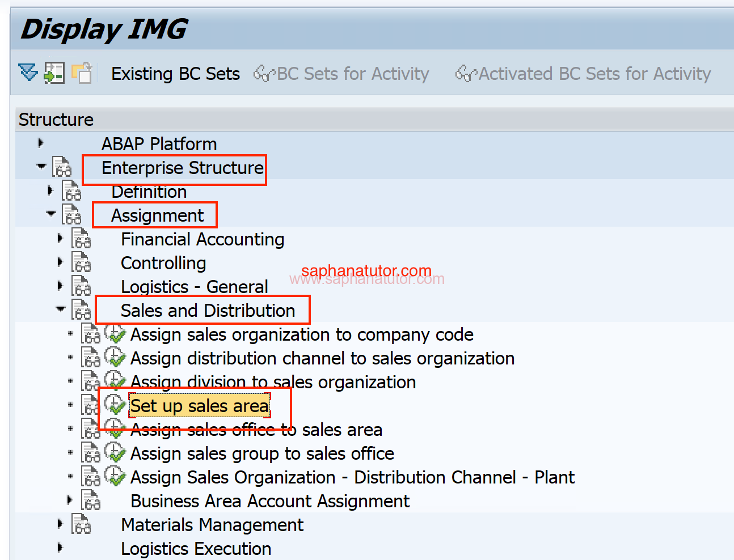Open Existing BC Sets

coord(175,74)
